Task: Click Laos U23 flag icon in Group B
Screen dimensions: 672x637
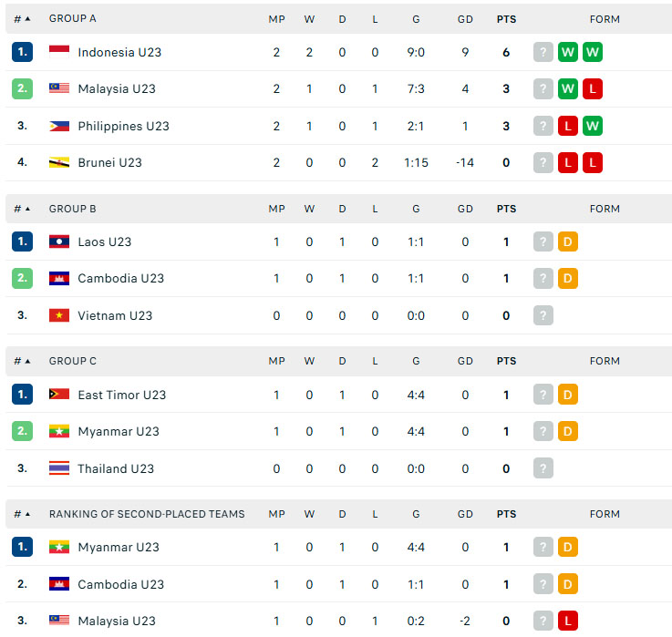Action: (x=59, y=242)
